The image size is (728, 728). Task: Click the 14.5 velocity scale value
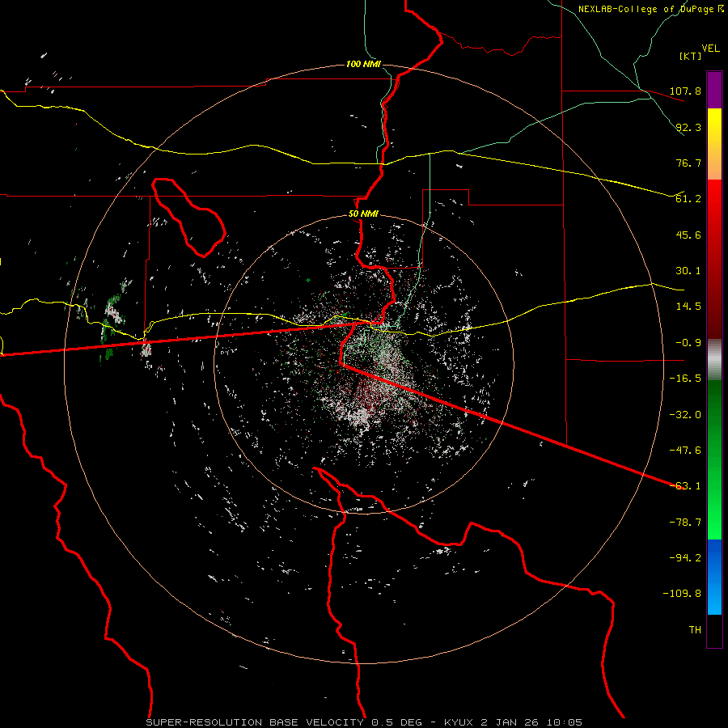(688, 307)
